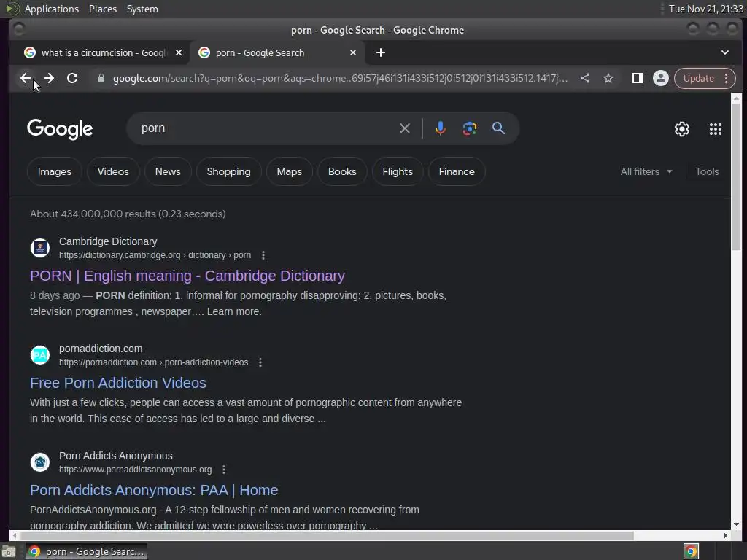Open the search Tools button
747x560 pixels.
pyautogui.click(x=706, y=171)
